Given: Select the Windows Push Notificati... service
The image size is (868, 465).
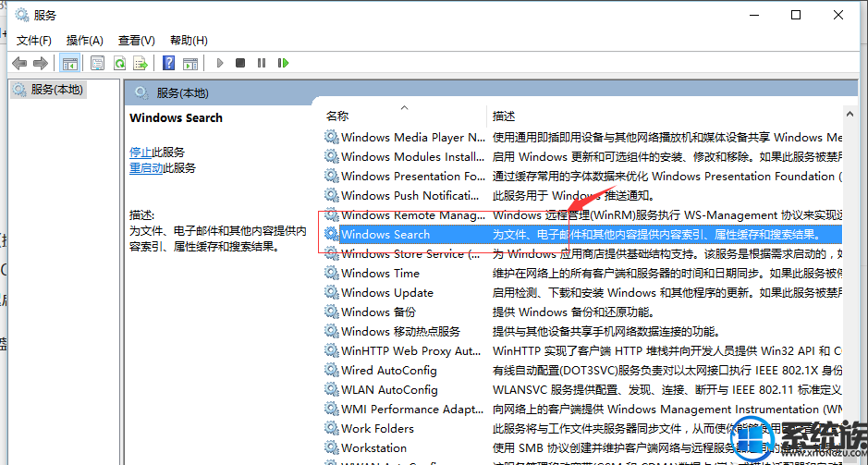Looking at the screenshot, I should [410, 195].
